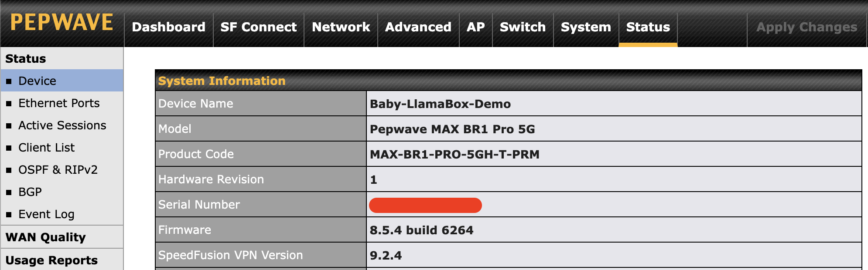
Task: Show the Event Log
Action: [46, 214]
